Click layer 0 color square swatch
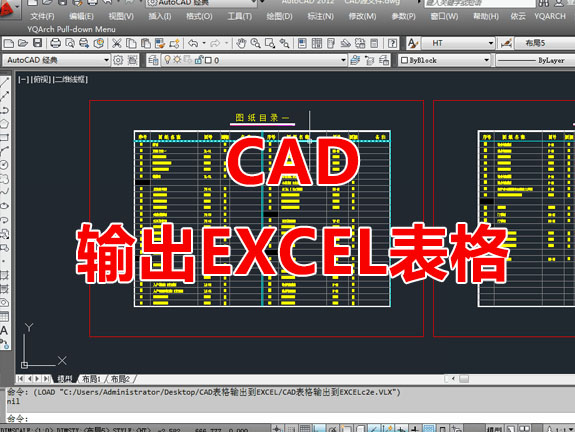 click(x=208, y=60)
